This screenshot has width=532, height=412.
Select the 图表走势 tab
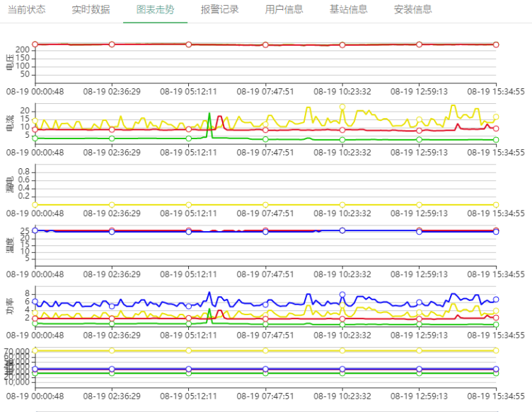155,10
